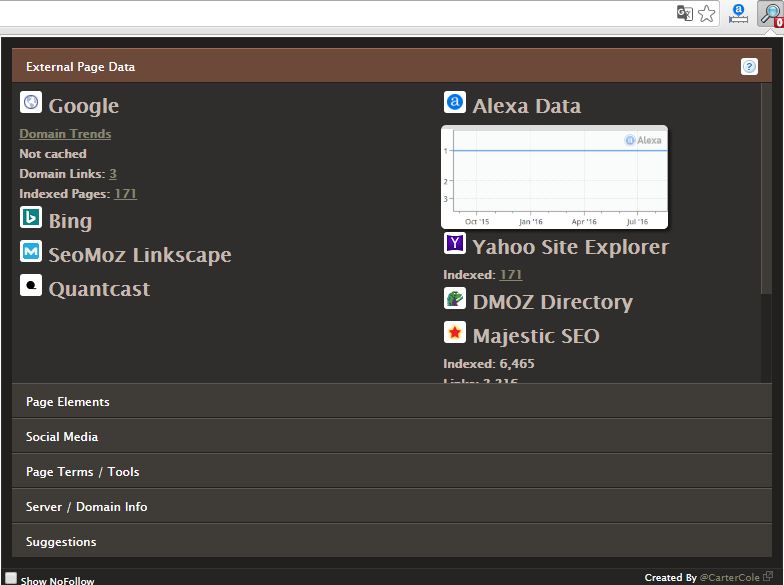Image resolution: width=784 pixels, height=585 pixels.
Task: Click the Majestic SEO heading
Action: [x=536, y=336]
